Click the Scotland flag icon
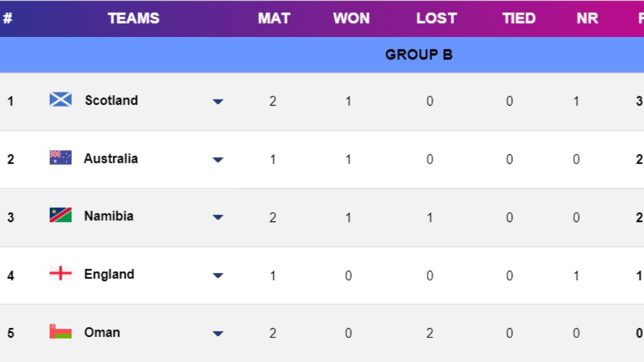The image size is (644, 362). [61, 100]
